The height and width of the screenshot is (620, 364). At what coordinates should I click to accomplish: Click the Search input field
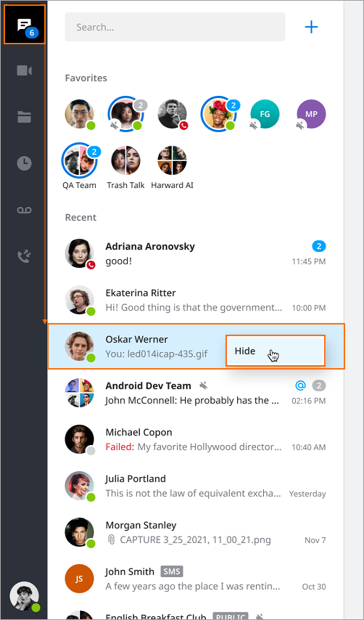(175, 27)
